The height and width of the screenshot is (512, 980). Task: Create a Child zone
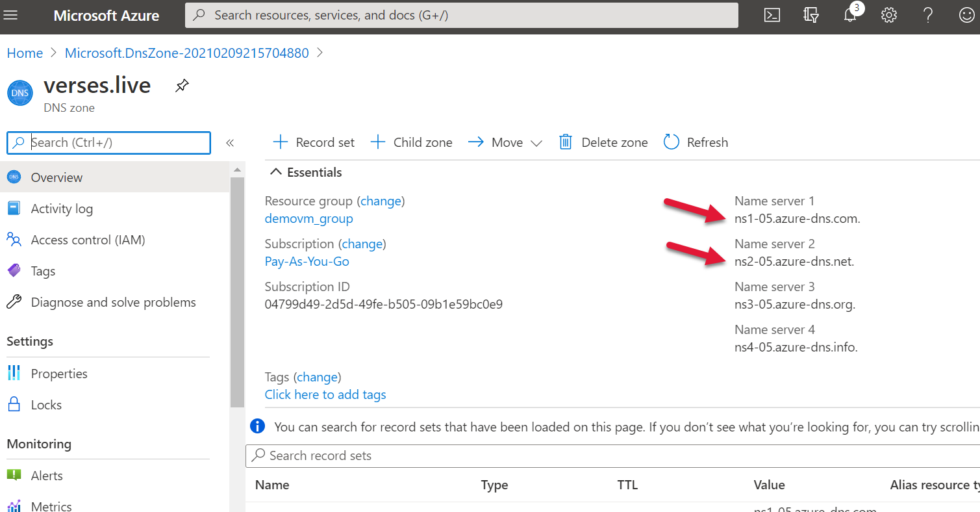[411, 142]
